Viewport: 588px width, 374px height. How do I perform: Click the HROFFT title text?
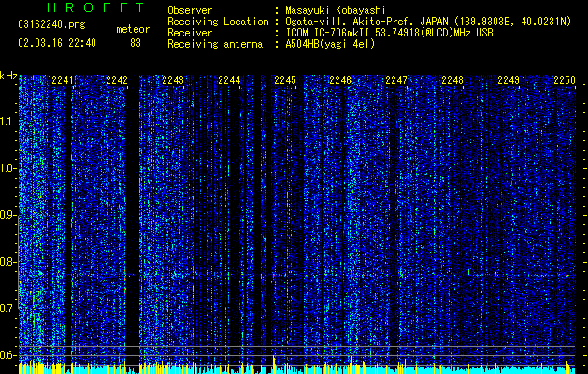(96, 7)
